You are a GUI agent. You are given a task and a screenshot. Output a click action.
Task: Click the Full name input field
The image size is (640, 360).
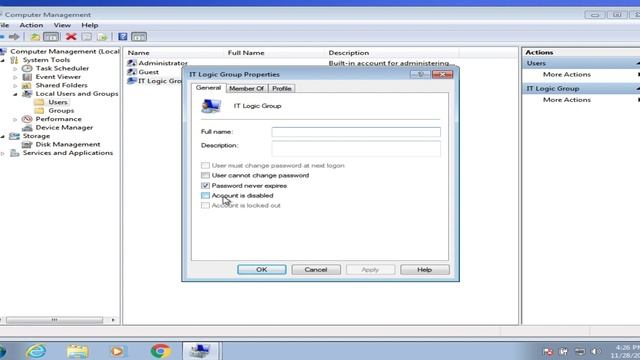tap(356, 132)
